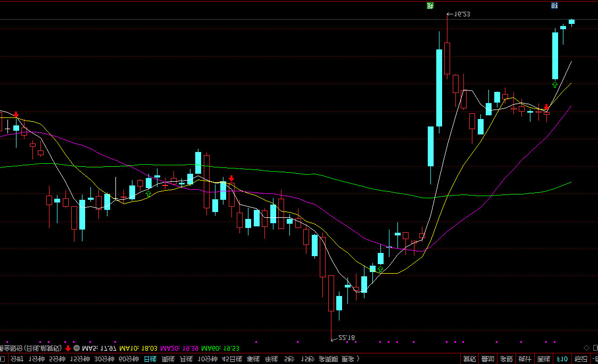The width and height of the screenshot is (598, 364).
Task: Click the chart title ending 日线,前复权
Action: tap(31, 348)
